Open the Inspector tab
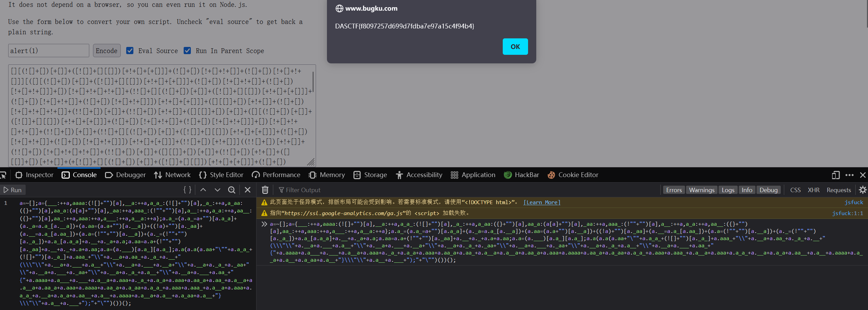Image resolution: width=868 pixels, height=310 pixels. point(34,175)
